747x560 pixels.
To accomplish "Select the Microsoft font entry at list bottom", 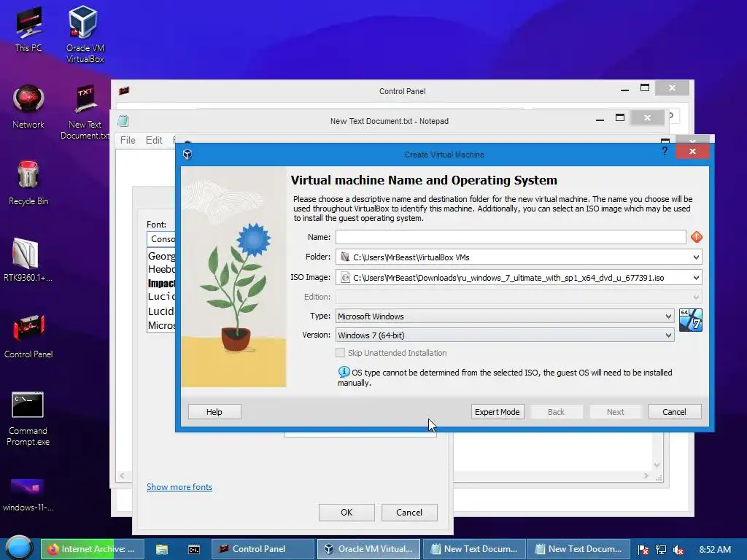I will click(x=161, y=326).
